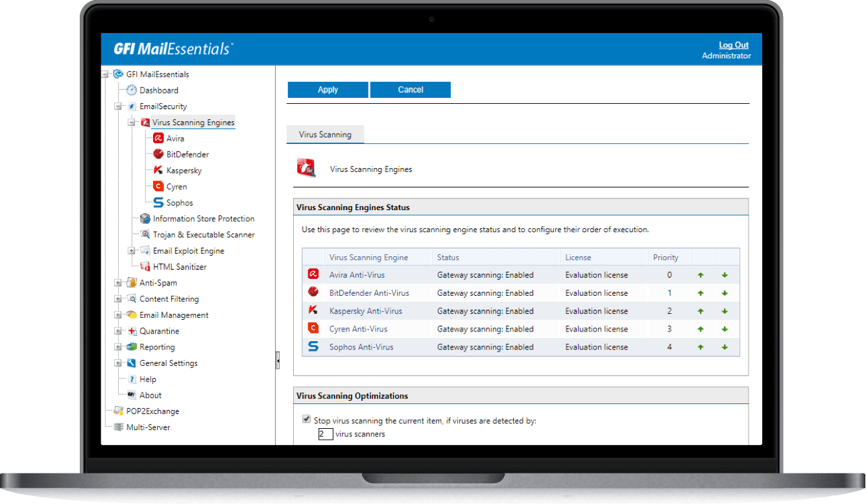Image resolution: width=866 pixels, height=504 pixels.
Task: Click the Reporting icon
Action: point(132,347)
